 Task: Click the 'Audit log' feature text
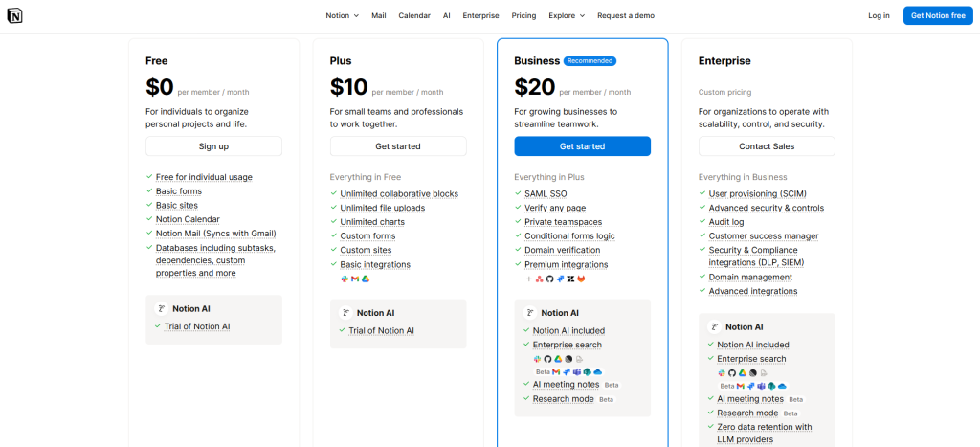coord(726,222)
